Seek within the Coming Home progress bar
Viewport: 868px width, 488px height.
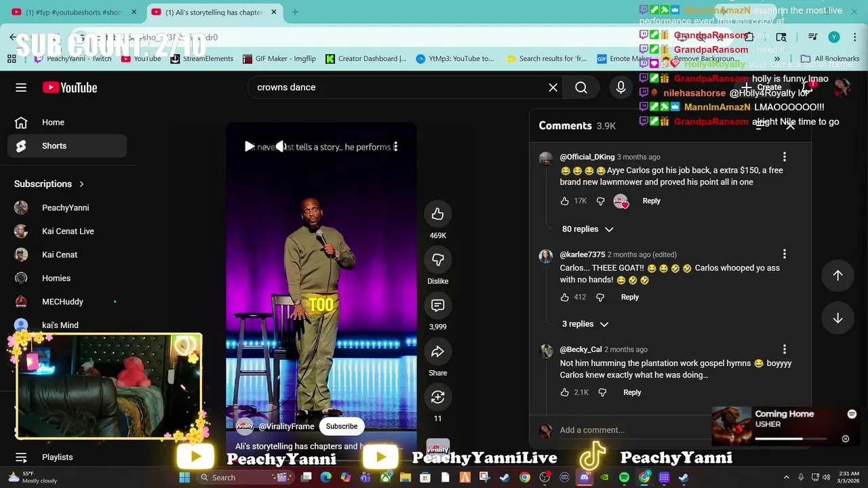(x=791, y=439)
